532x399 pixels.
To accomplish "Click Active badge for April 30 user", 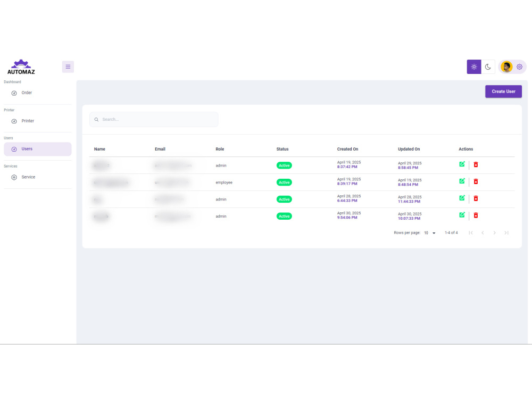I will coord(284,217).
